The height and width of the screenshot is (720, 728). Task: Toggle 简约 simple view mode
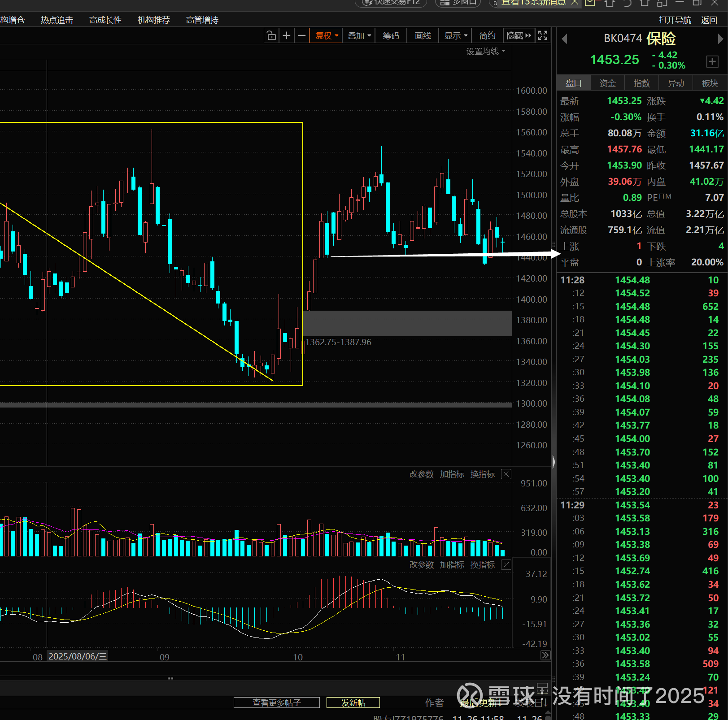[487, 35]
